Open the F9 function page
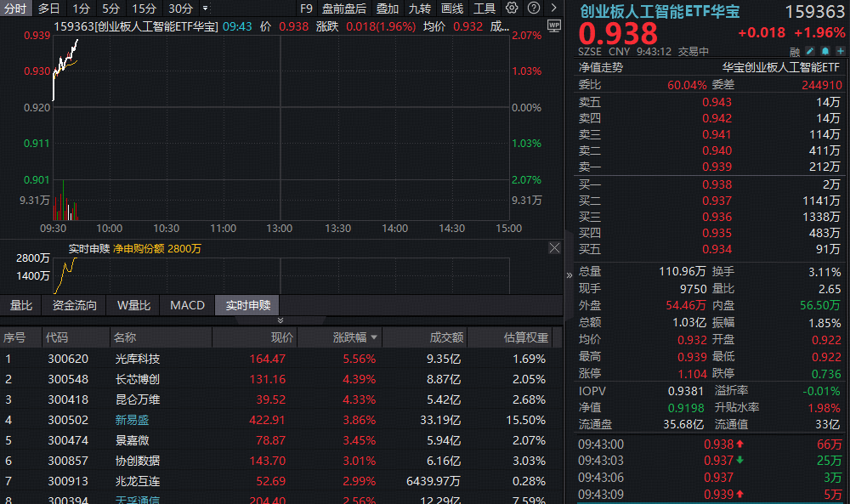 [306, 8]
